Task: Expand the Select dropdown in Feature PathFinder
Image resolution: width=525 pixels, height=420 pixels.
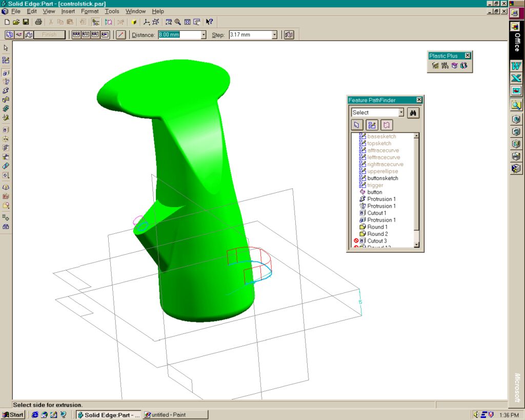Action: [401, 112]
